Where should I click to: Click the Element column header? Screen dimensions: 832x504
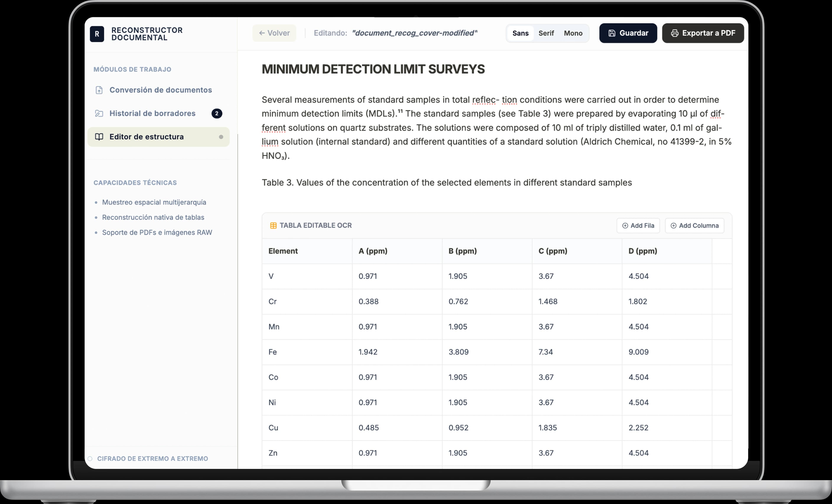307,251
